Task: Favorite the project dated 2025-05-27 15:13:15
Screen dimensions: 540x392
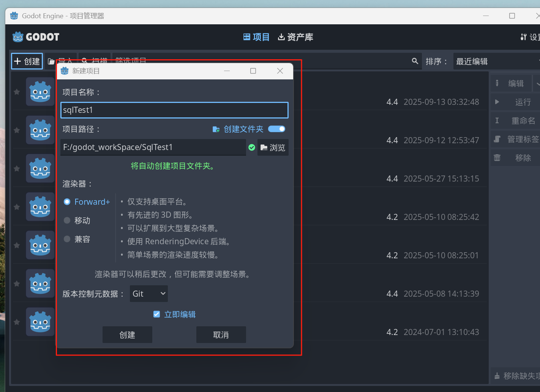Action: click(17, 169)
